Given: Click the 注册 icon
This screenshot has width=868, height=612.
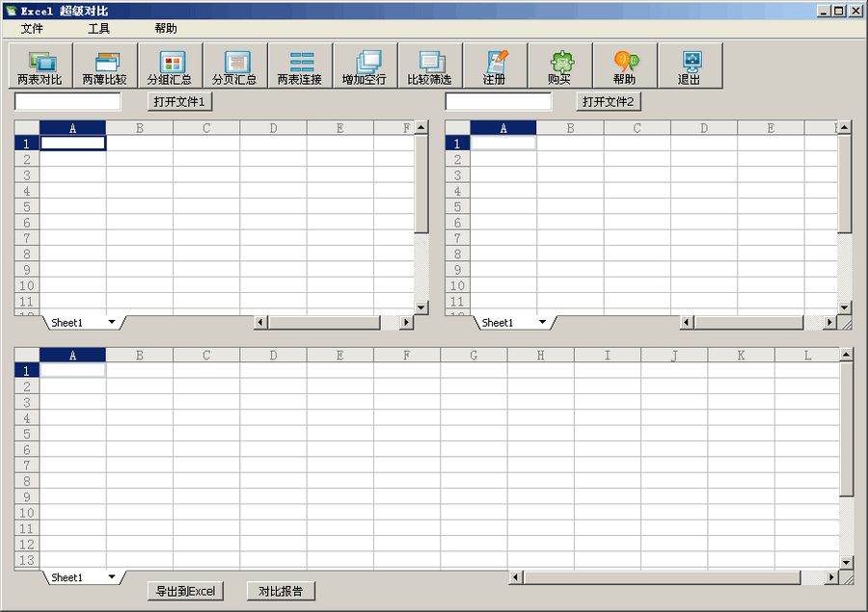Looking at the screenshot, I should [495, 65].
